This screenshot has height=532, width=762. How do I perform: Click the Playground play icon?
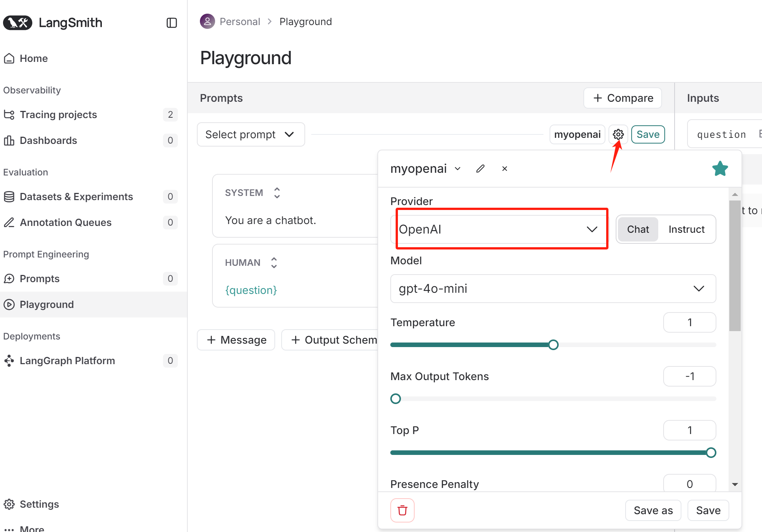click(x=9, y=305)
